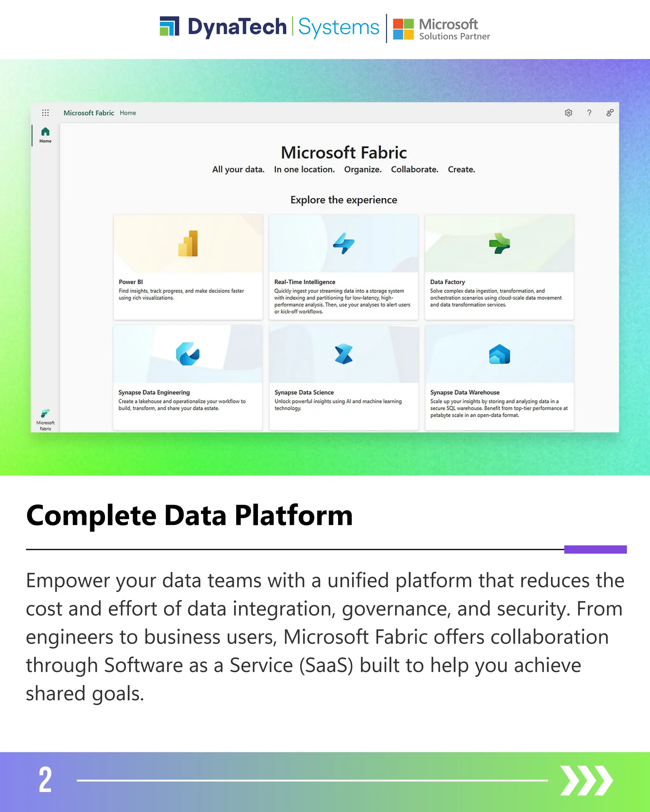Open the Power BI card title
This screenshot has width=650, height=812.
131,282
